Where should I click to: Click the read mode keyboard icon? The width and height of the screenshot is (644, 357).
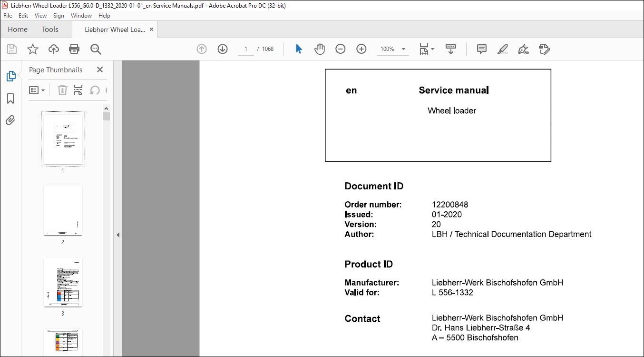451,49
